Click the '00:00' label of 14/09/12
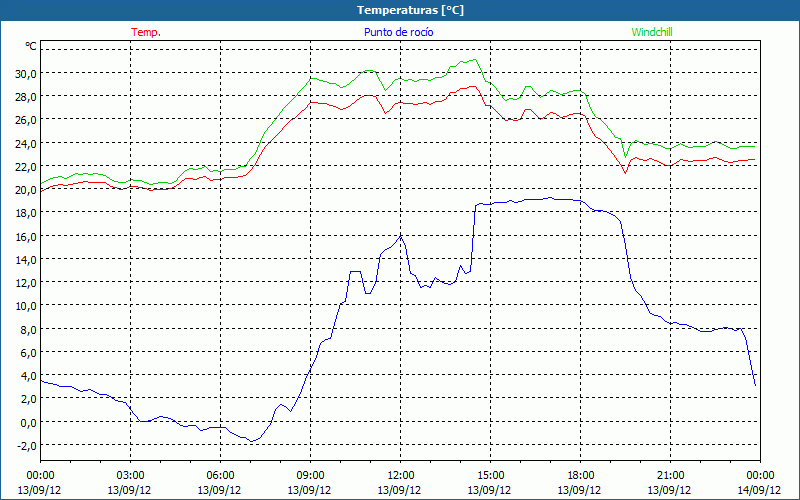Viewport: 800px width, 500px height. pos(760,476)
